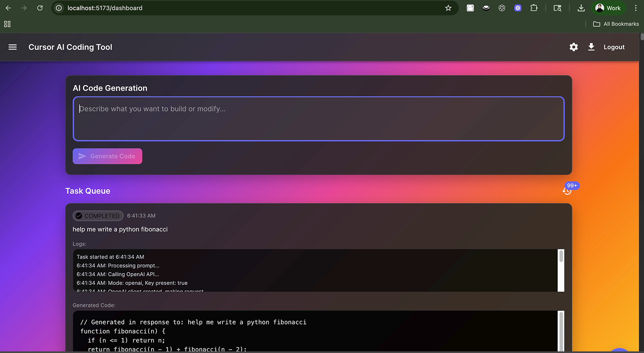Screen dimensions: 644x353
Task: Open the browser apps grid icon
Action: click(7, 24)
